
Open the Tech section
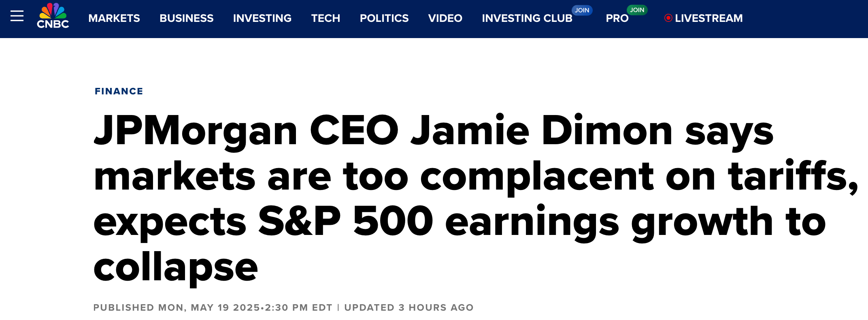[325, 18]
